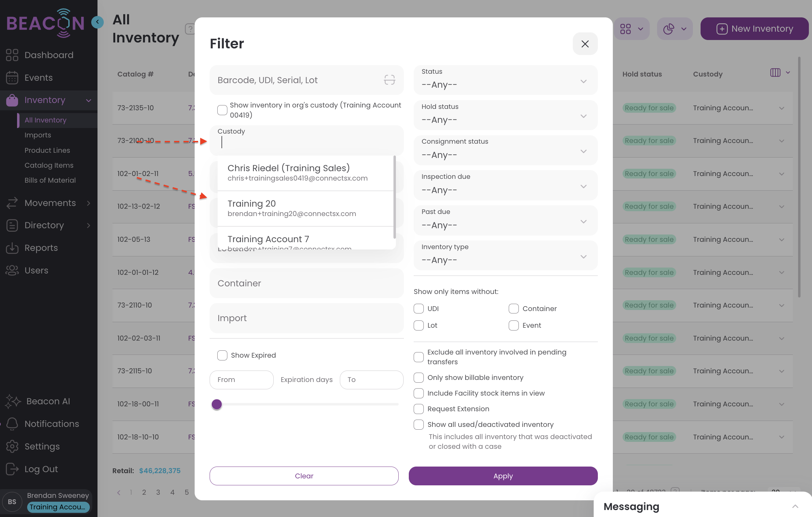Check the UDI checkbox
Viewport: 812px width, 517px height.
click(419, 309)
